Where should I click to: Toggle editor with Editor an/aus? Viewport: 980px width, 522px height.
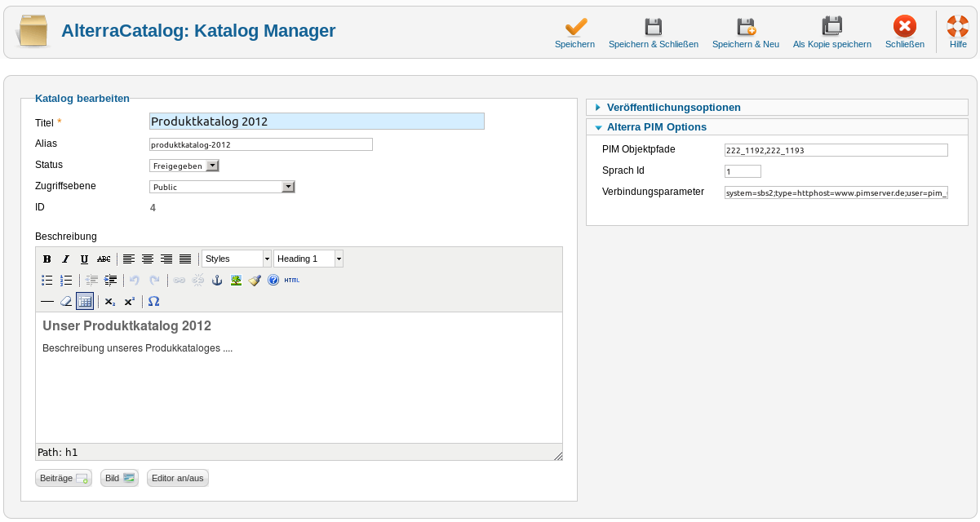(x=177, y=478)
